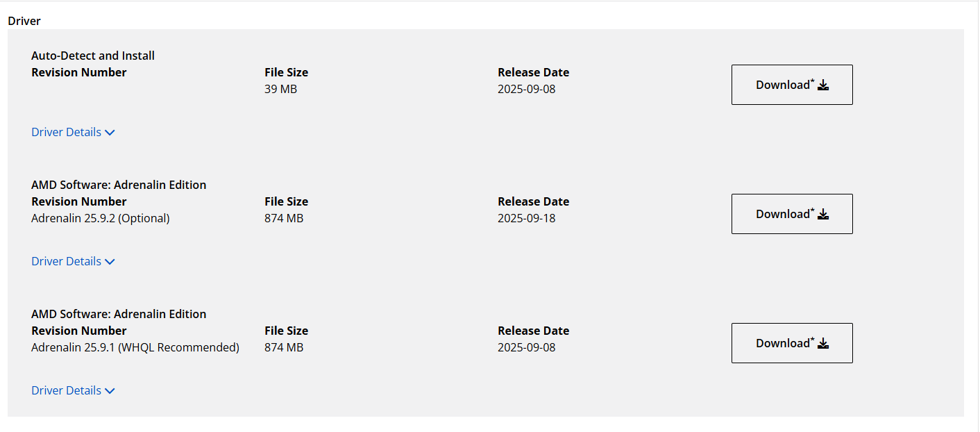Image resolution: width=980 pixels, height=432 pixels.
Task: Expand the chevron under Adrenalin 25.9.1 WHQL
Action: coord(110,391)
